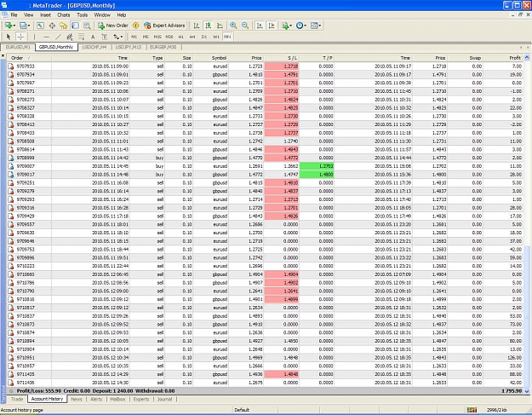Set timeframe to H1

(180, 37)
